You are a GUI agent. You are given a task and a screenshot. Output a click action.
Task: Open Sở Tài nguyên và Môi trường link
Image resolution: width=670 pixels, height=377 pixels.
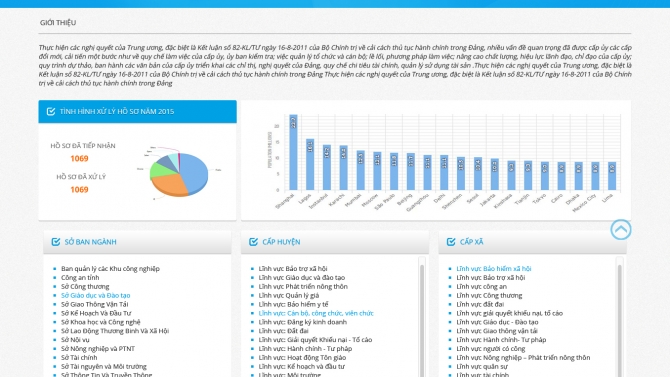[104, 366]
